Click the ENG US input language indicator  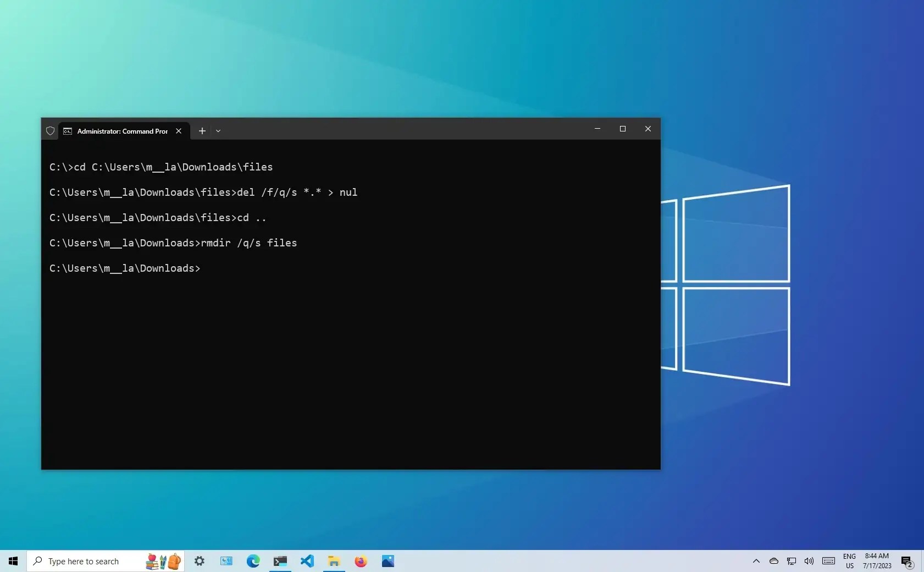(x=850, y=561)
